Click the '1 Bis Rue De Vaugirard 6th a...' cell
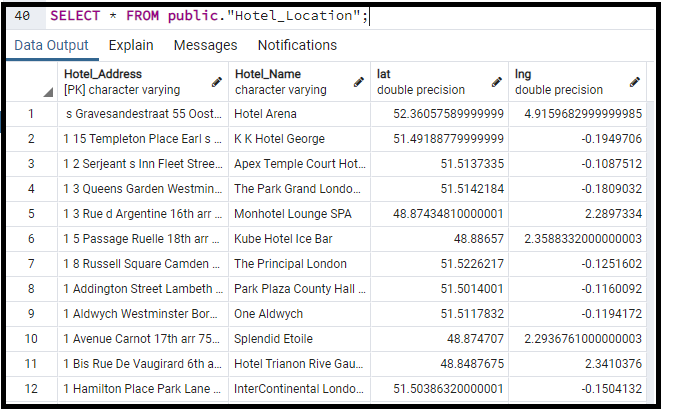 143,363
